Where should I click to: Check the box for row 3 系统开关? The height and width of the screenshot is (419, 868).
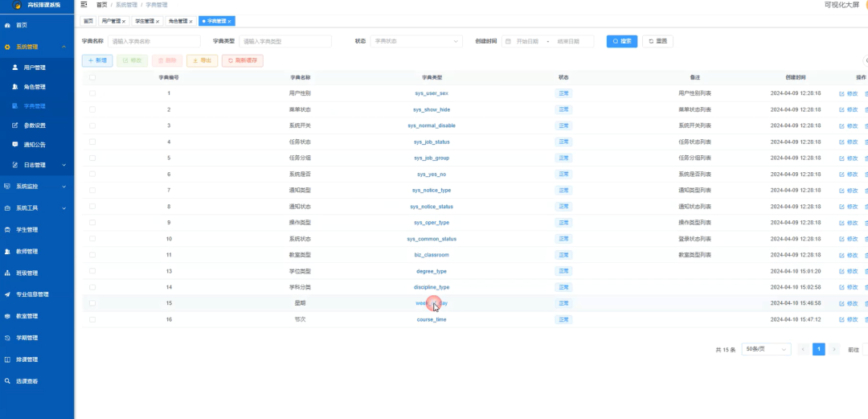point(92,125)
